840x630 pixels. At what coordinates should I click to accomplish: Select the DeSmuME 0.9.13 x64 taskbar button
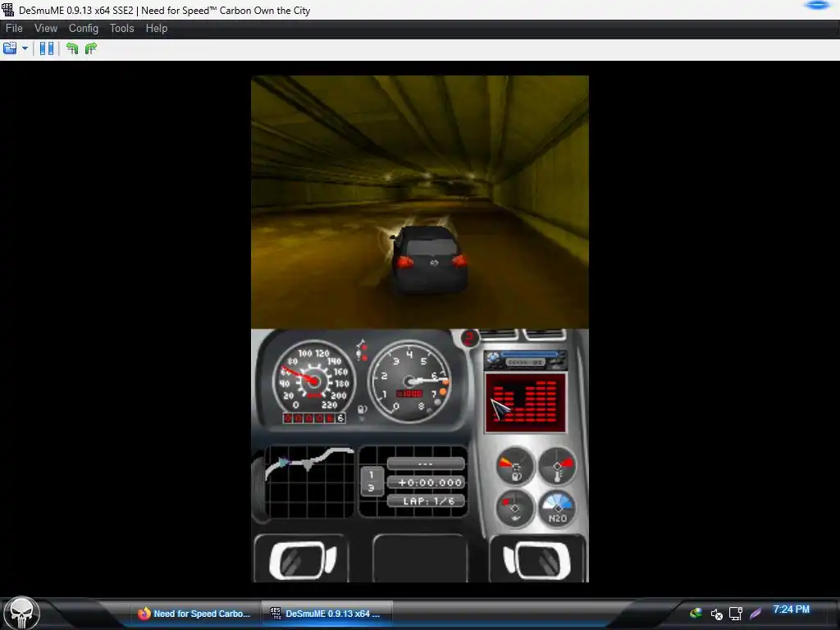(x=326, y=614)
